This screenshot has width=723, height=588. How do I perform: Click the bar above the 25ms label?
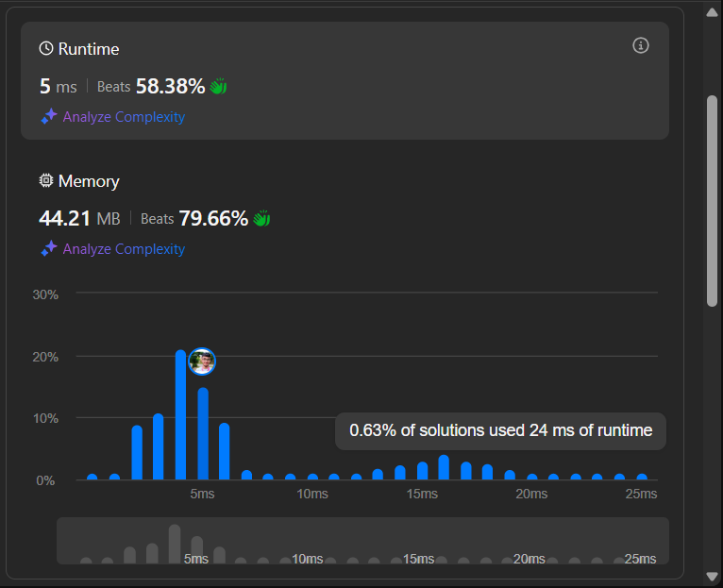pos(642,477)
